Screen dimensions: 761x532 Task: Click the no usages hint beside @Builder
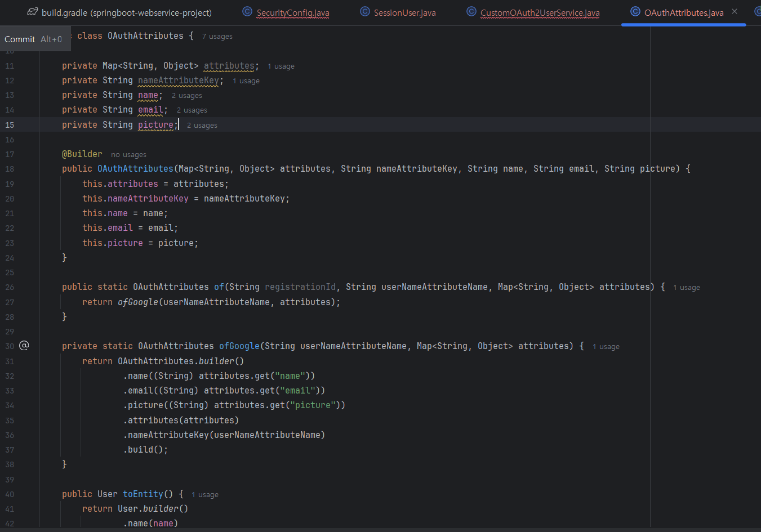point(128,155)
